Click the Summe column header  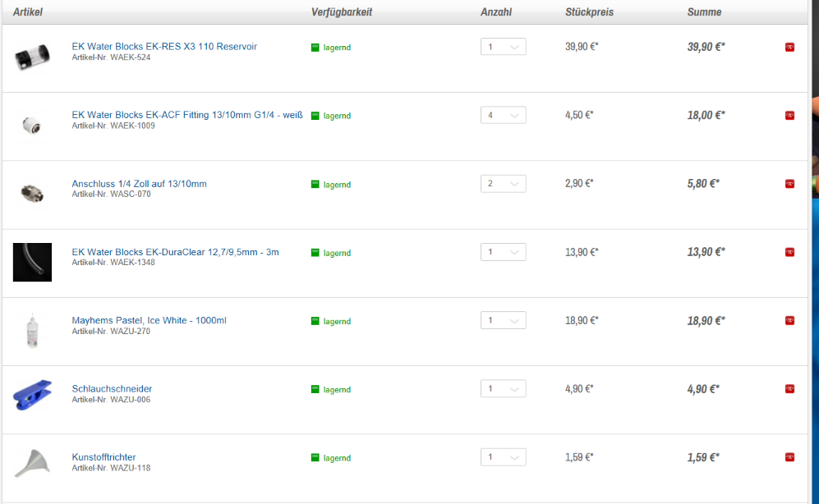coord(704,12)
